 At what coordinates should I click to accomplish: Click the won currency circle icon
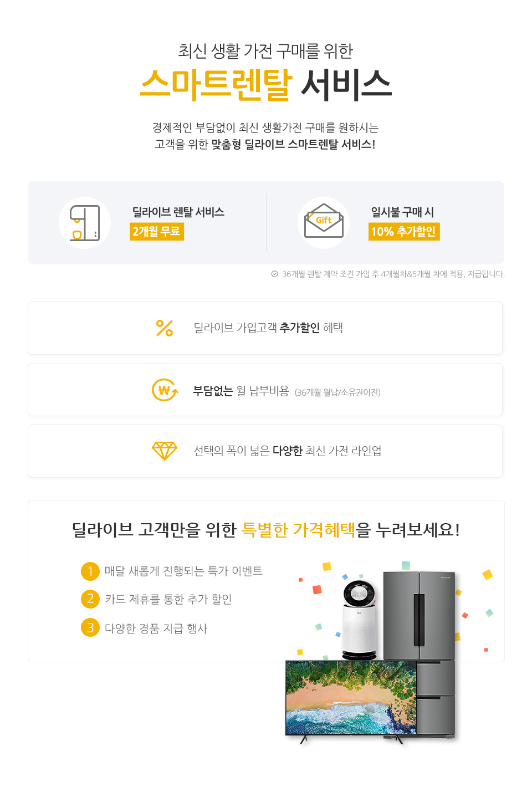[165, 390]
